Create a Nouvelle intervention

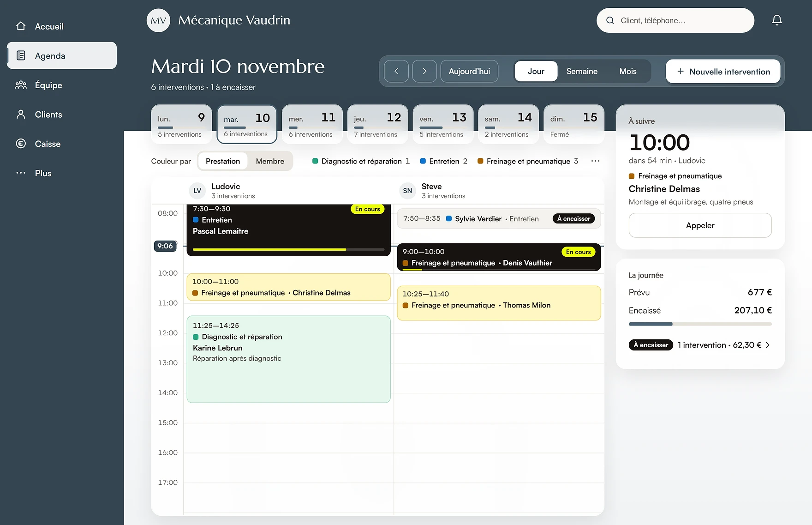click(x=723, y=72)
